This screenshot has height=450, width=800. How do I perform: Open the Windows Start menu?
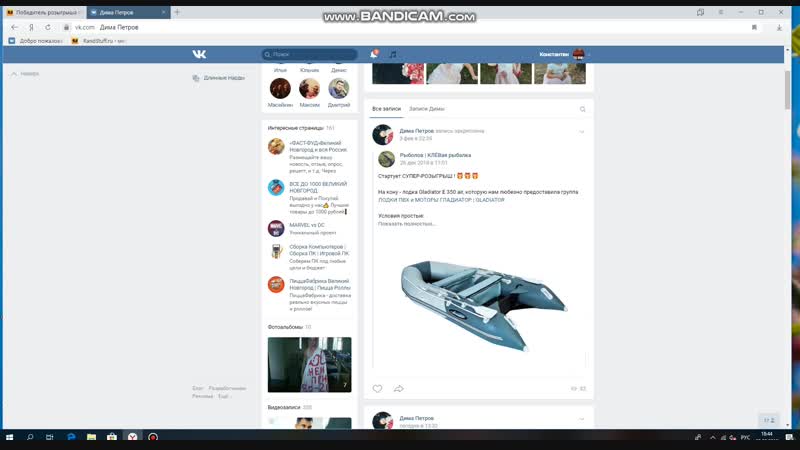tap(9, 437)
